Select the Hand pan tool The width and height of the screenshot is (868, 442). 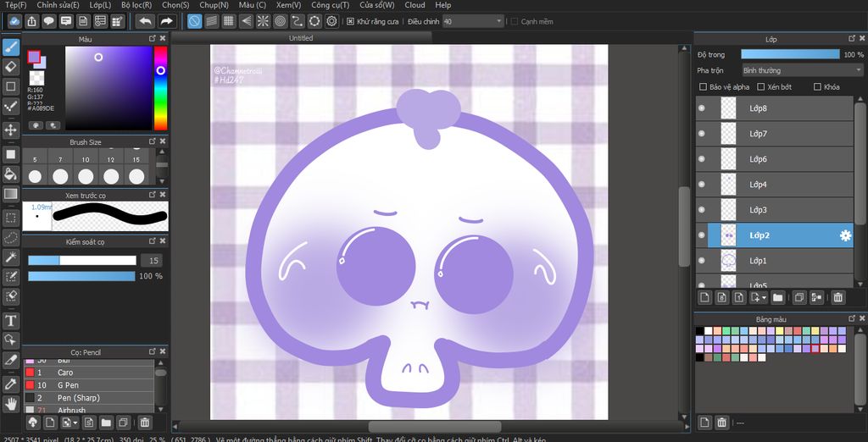(10, 403)
